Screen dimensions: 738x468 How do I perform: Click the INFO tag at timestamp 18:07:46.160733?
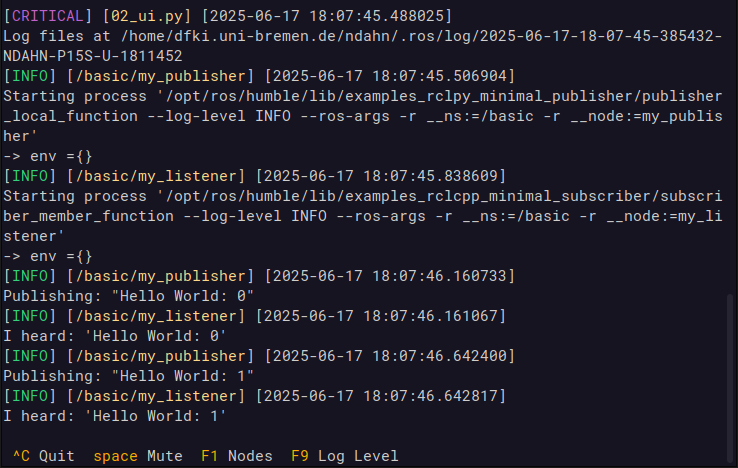tap(30, 276)
